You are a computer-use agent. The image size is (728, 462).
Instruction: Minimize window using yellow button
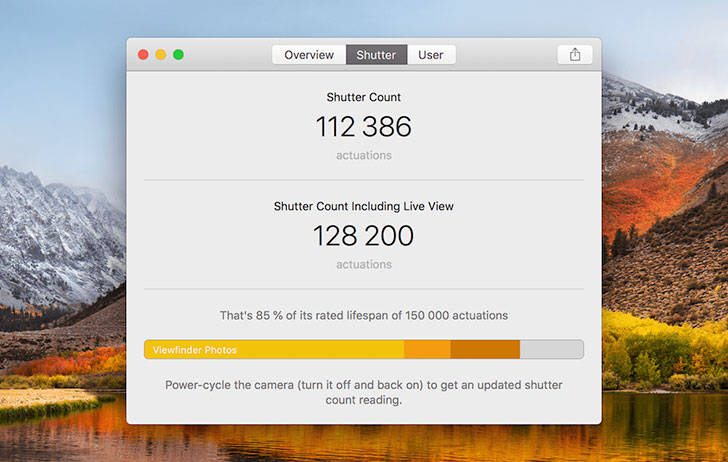coord(161,55)
